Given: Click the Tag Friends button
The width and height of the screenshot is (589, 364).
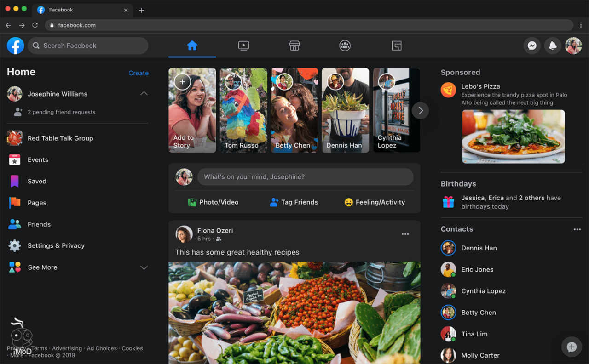Looking at the screenshot, I should (294, 202).
